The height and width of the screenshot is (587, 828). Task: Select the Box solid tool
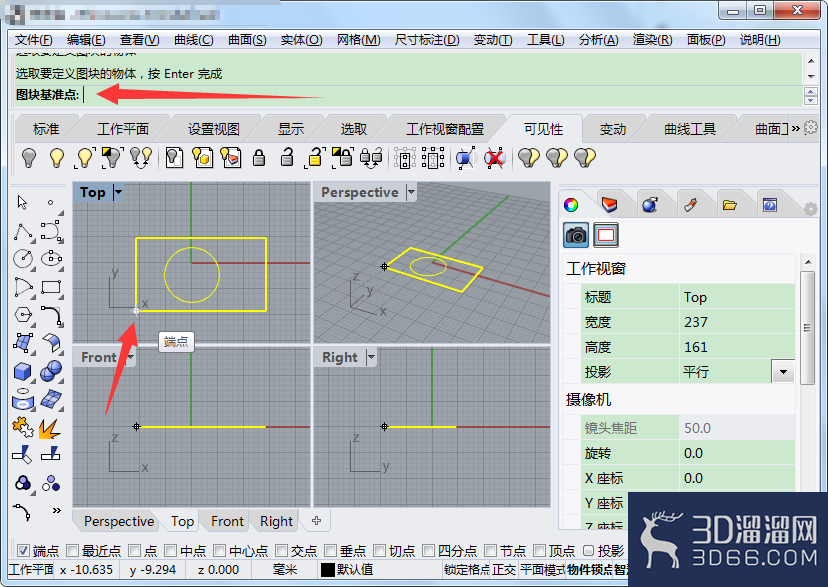coord(22,372)
